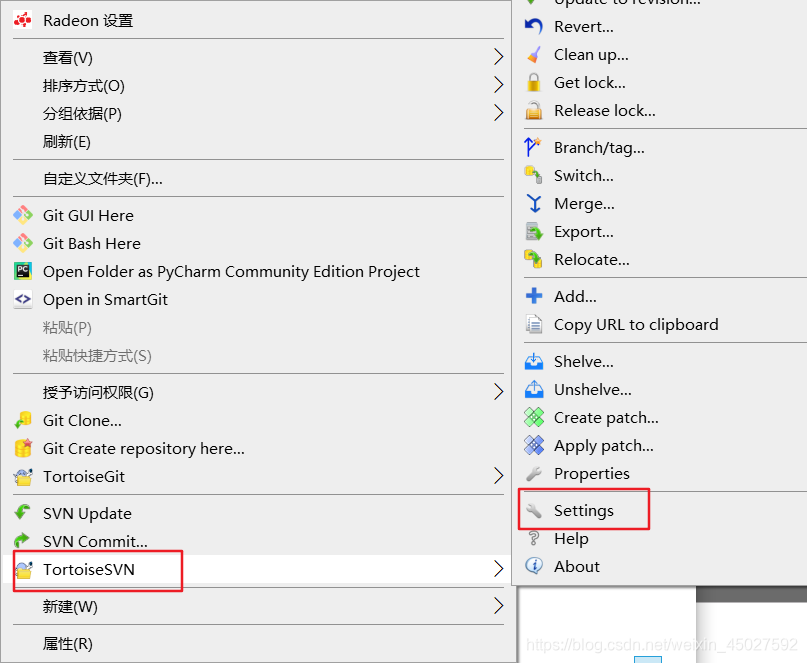Click the Shelve inbox icon
Screen dimensions: 807x663
click(534, 361)
